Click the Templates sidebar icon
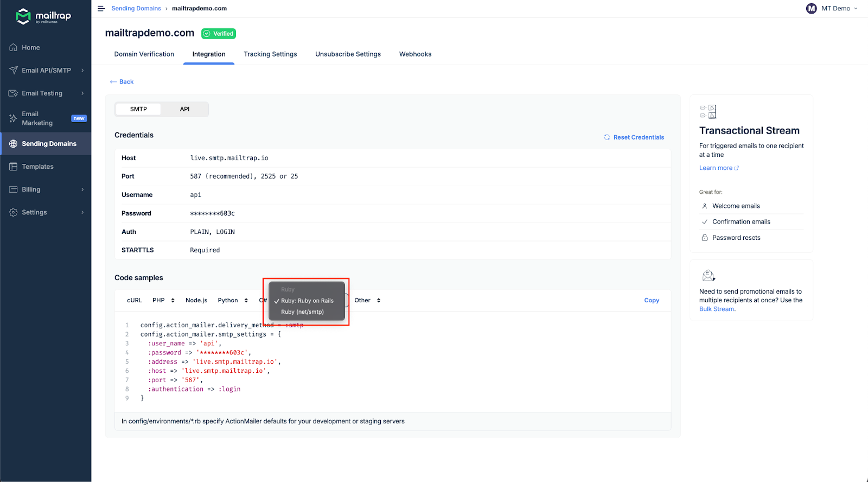The width and height of the screenshot is (868, 482). 14,167
